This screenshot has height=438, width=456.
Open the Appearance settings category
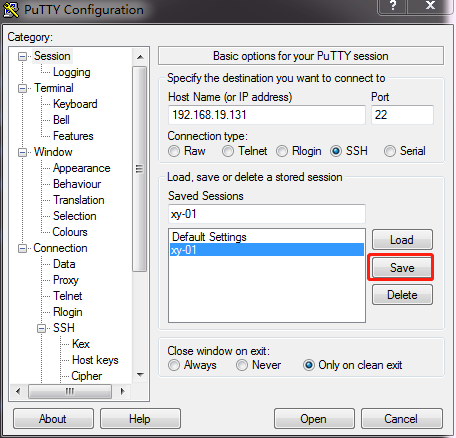[x=82, y=168]
